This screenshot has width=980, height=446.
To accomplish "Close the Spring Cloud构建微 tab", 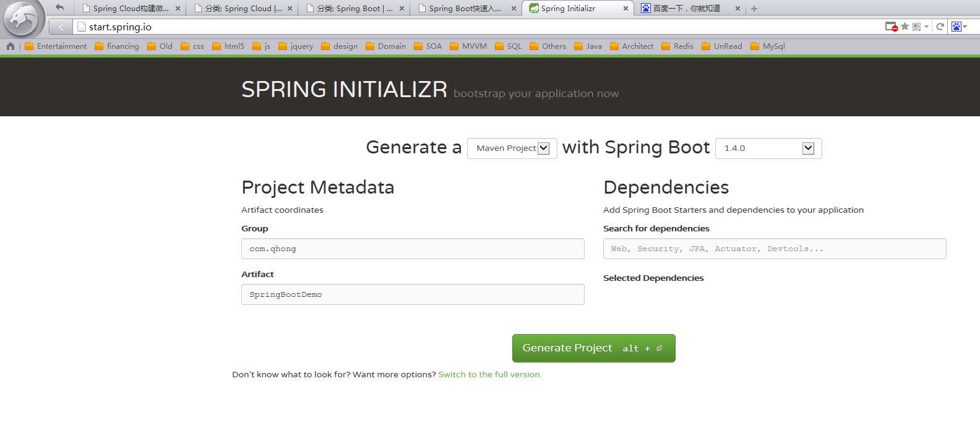I will point(178,9).
